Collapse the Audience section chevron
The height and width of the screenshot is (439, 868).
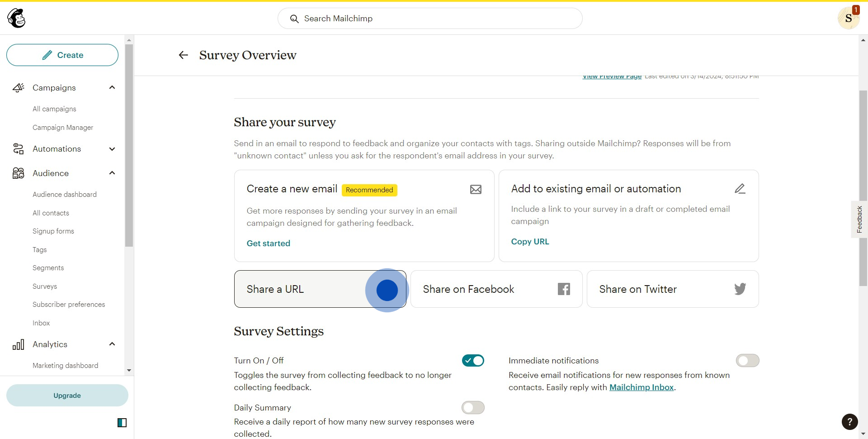pos(112,173)
